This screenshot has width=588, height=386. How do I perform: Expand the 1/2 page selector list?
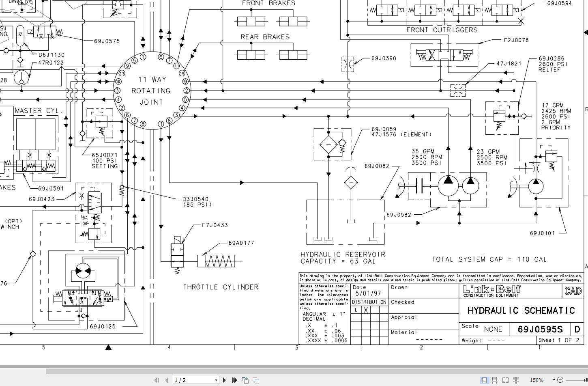(216, 380)
